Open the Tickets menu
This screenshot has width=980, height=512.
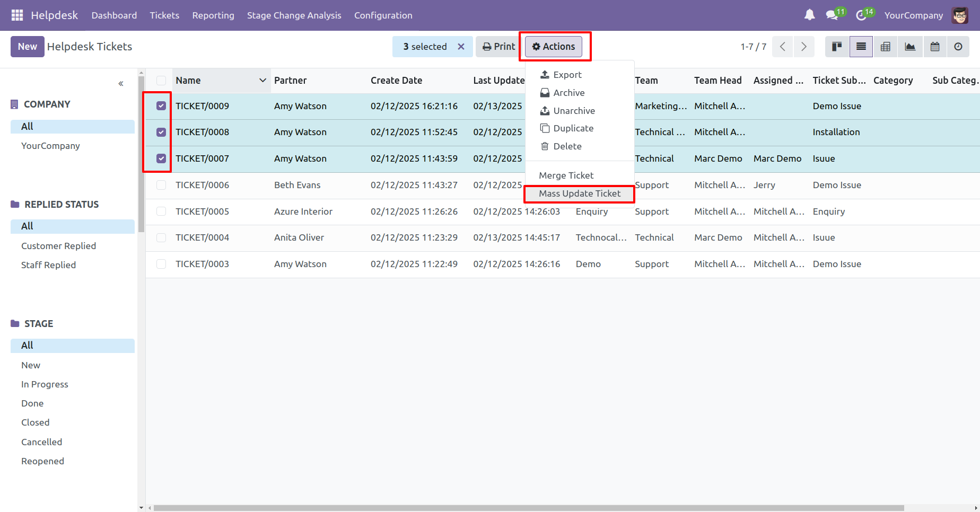click(164, 15)
